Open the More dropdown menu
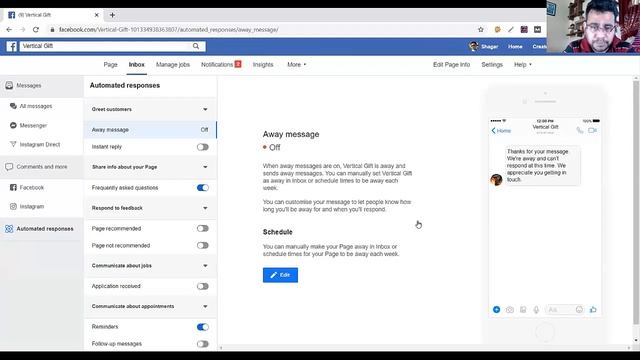Viewport: 640px width, 360px height. click(296, 64)
